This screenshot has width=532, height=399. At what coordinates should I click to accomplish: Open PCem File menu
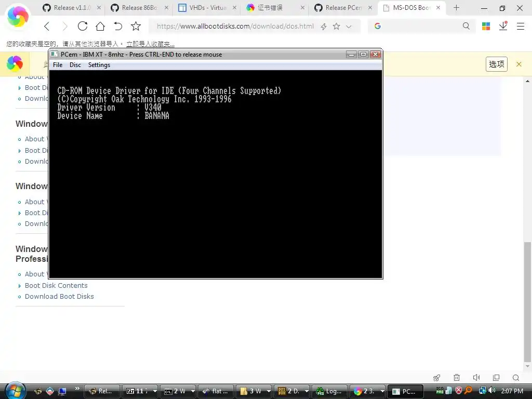(58, 65)
